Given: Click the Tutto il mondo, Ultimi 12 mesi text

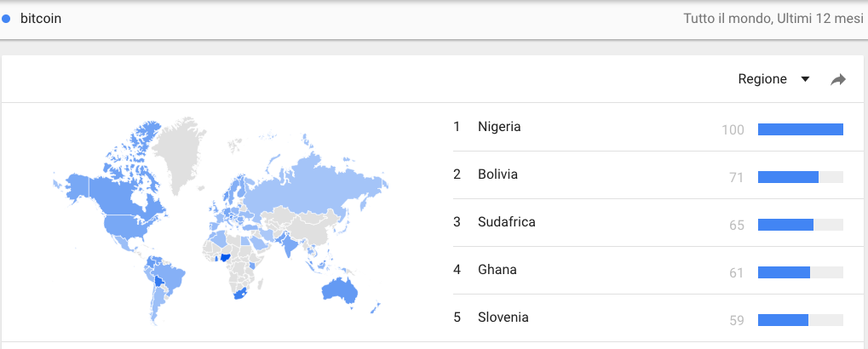Looking at the screenshot, I should click(773, 19).
